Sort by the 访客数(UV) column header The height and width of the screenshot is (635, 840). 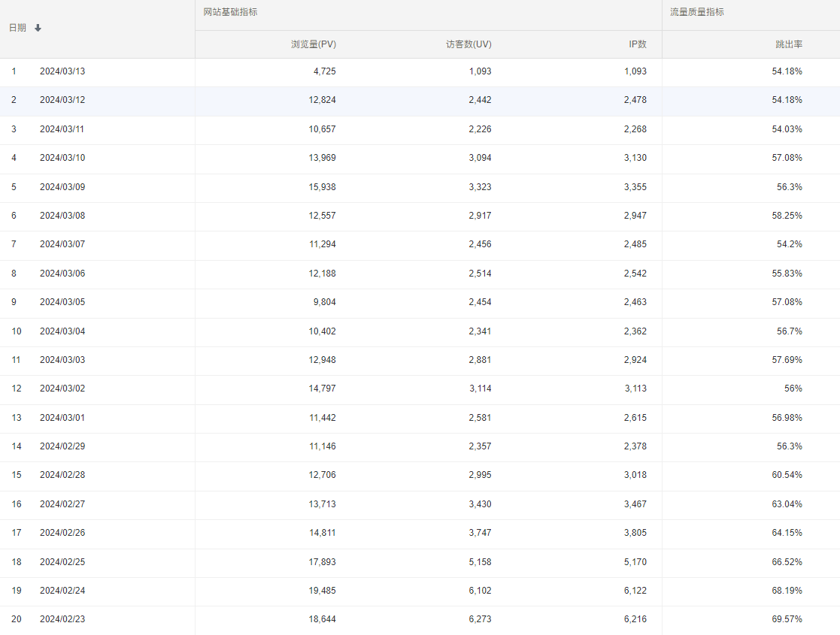(x=469, y=44)
